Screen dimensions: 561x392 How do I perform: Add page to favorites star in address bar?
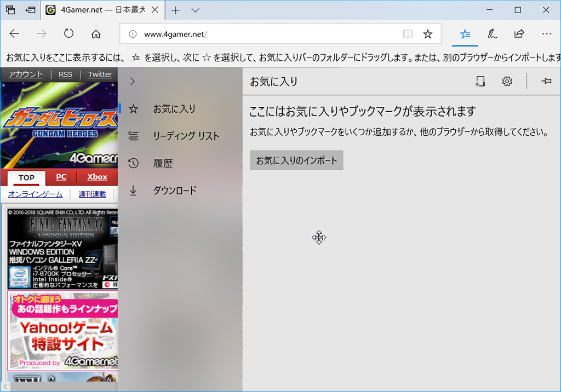coord(428,34)
